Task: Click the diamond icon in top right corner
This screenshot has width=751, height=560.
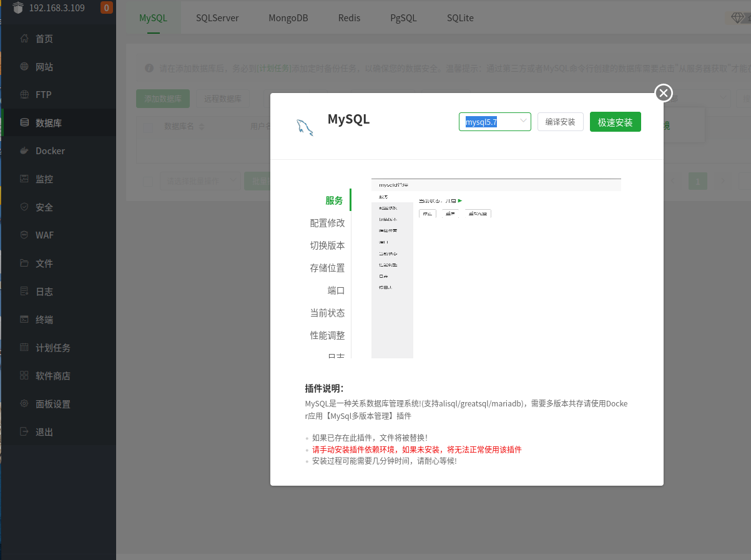Action: click(737, 18)
